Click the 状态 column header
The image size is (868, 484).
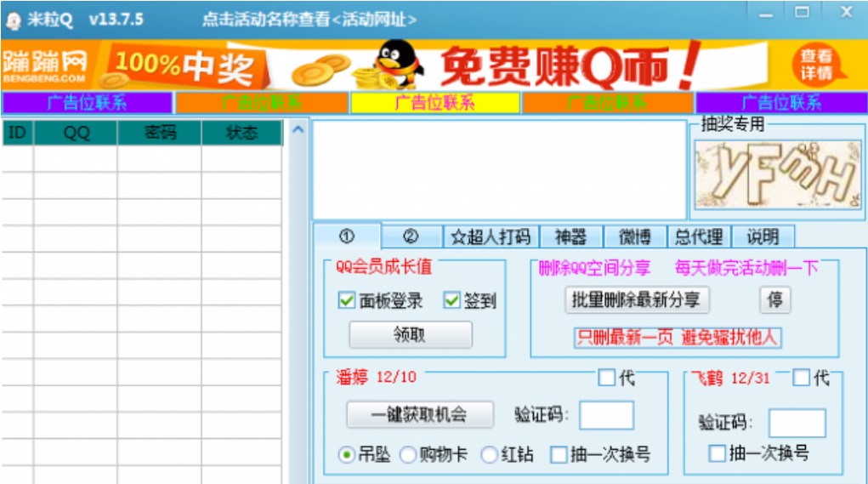(x=242, y=133)
